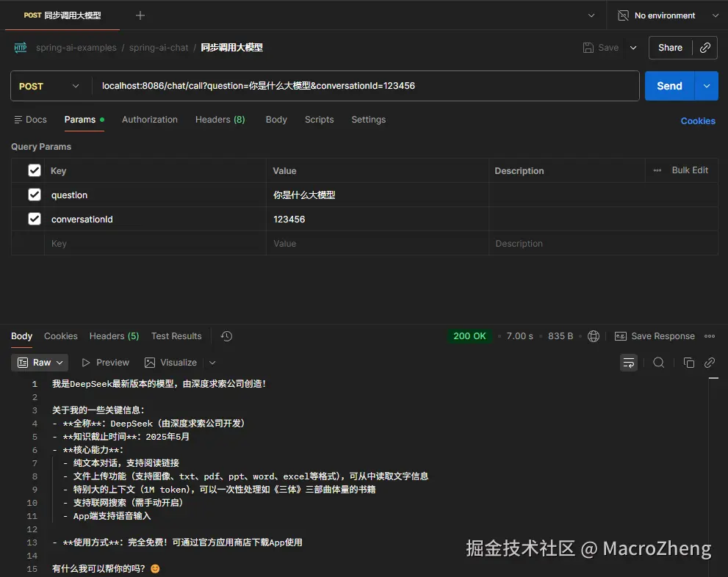This screenshot has width=728, height=577.
Task: Click the 200 OK status badge
Action: pos(469,336)
